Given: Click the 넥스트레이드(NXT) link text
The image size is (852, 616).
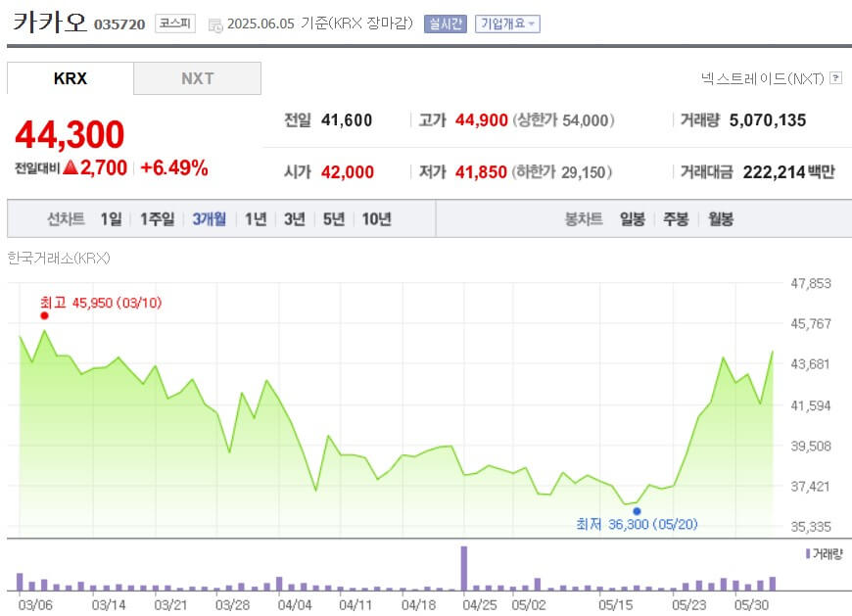Looking at the screenshot, I should pos(762,78).
